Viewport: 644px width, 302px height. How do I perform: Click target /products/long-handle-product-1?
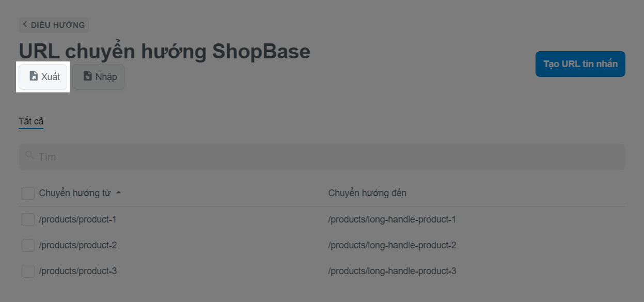coord(392,219)
